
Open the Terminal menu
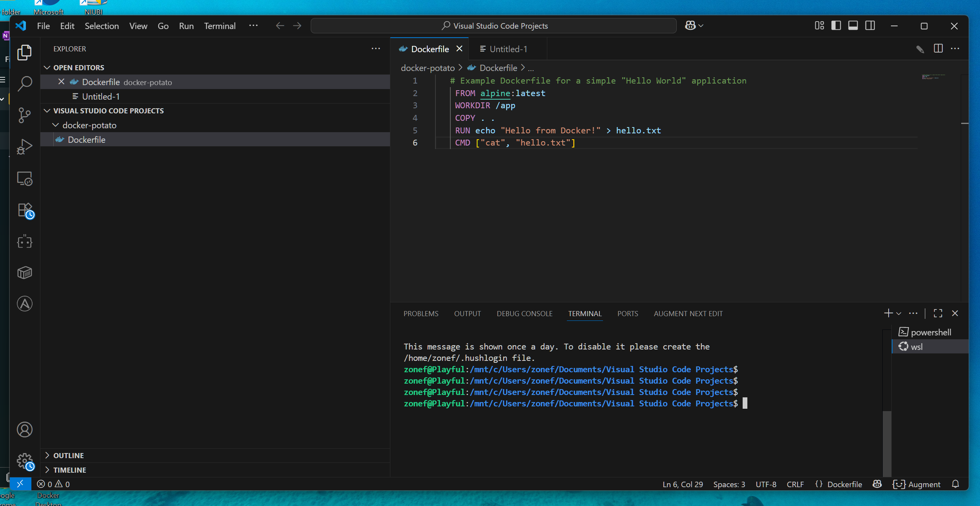coord(219,26)
